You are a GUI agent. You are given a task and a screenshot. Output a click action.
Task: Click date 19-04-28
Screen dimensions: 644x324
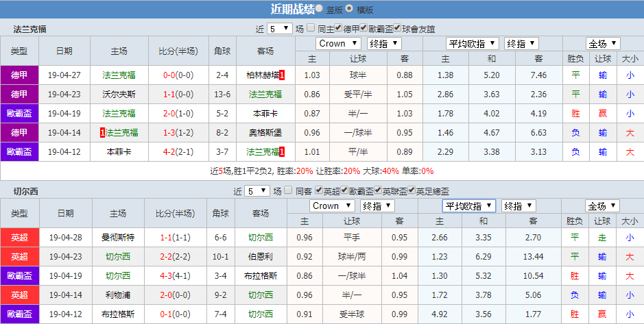(x=66, y=238)
